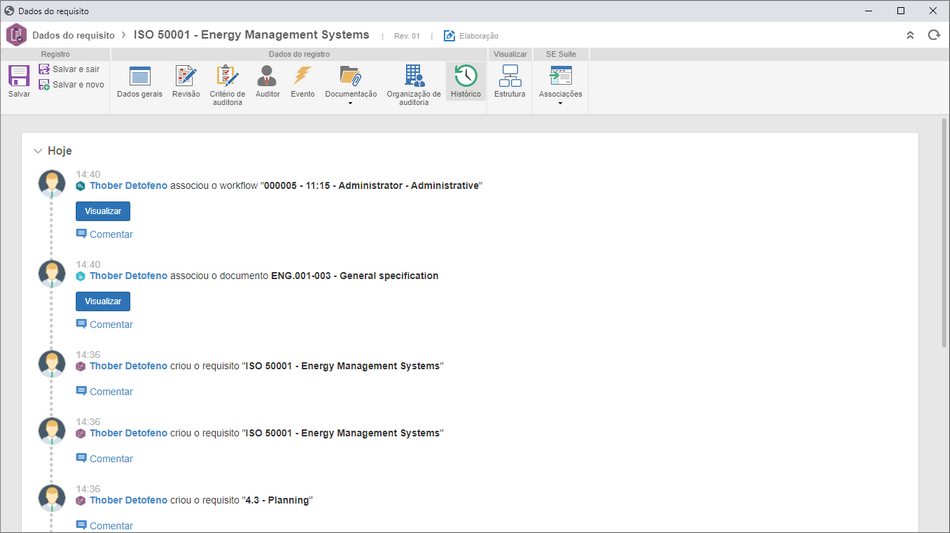Select text "ENG.001-003 - General specification"
Viewport: 950px width, 533px height.
[x=354, y=276]
